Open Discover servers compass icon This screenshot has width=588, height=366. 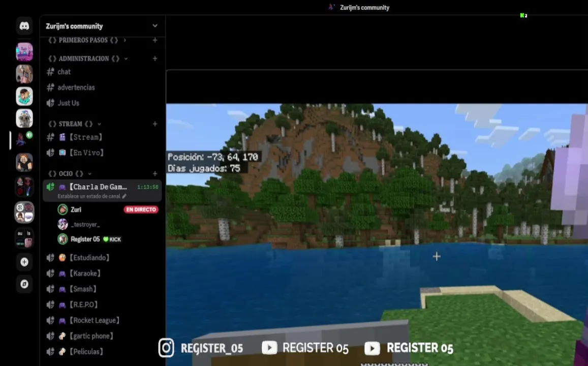(x=24, y=284)
